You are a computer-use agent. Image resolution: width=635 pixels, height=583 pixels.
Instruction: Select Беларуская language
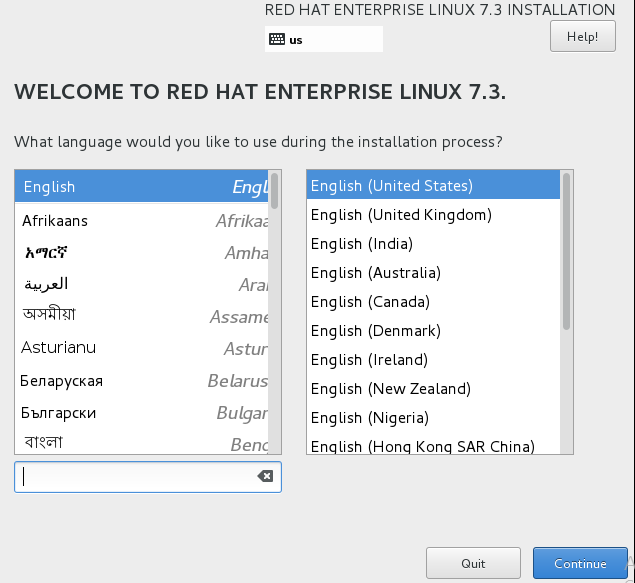coord(141,381)
